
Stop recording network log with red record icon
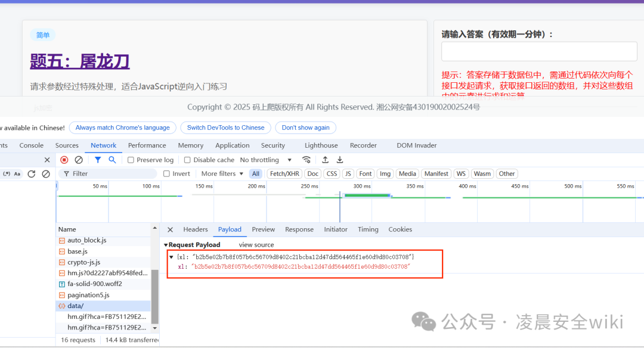coord(64,160)
